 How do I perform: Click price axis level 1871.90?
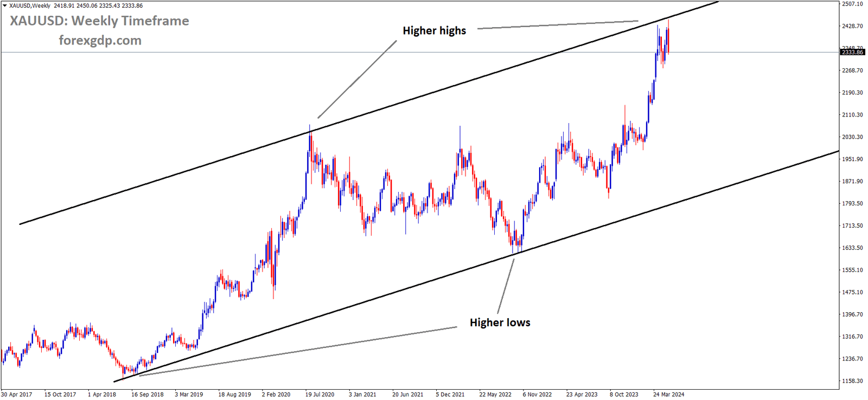(852, 182)
